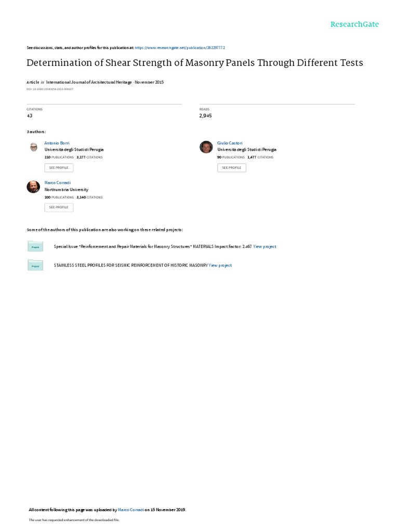Click the article title heading
The height and width of the screenshot is (532, 399).
pos(195,63)
